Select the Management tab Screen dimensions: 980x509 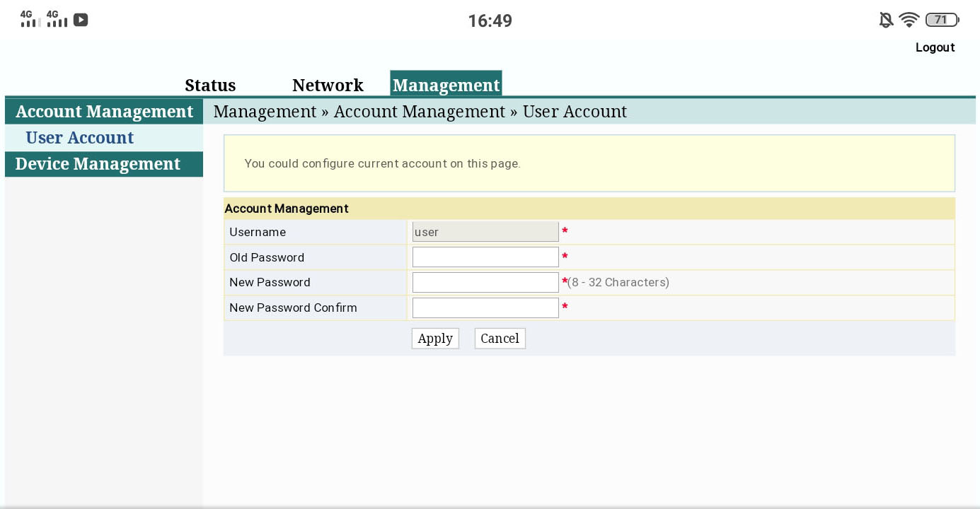click(446, 84)
